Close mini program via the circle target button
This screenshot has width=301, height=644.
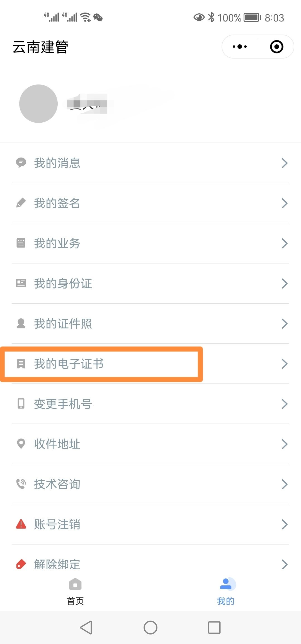tap(276, 47)
